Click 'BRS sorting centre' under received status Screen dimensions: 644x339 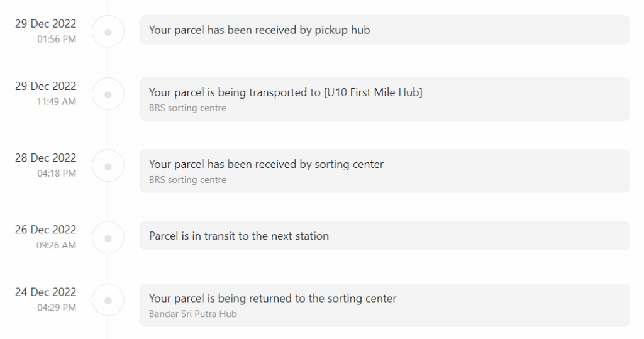click(x=187, y=180)
